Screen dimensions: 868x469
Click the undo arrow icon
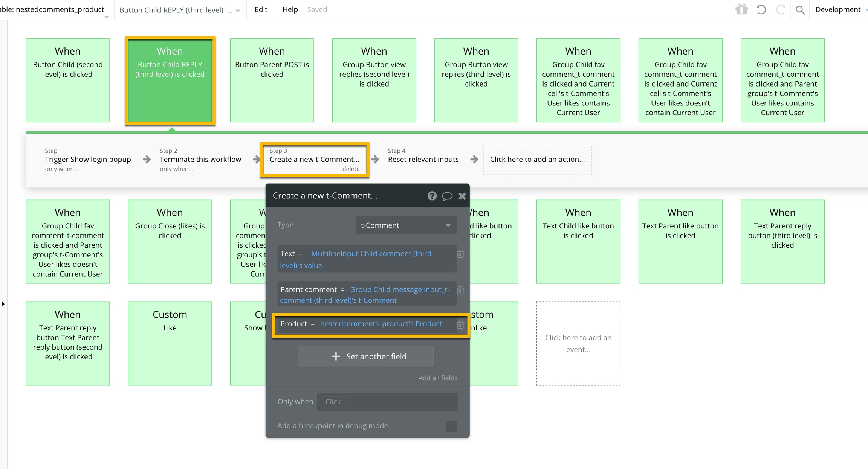coord(761,9)
